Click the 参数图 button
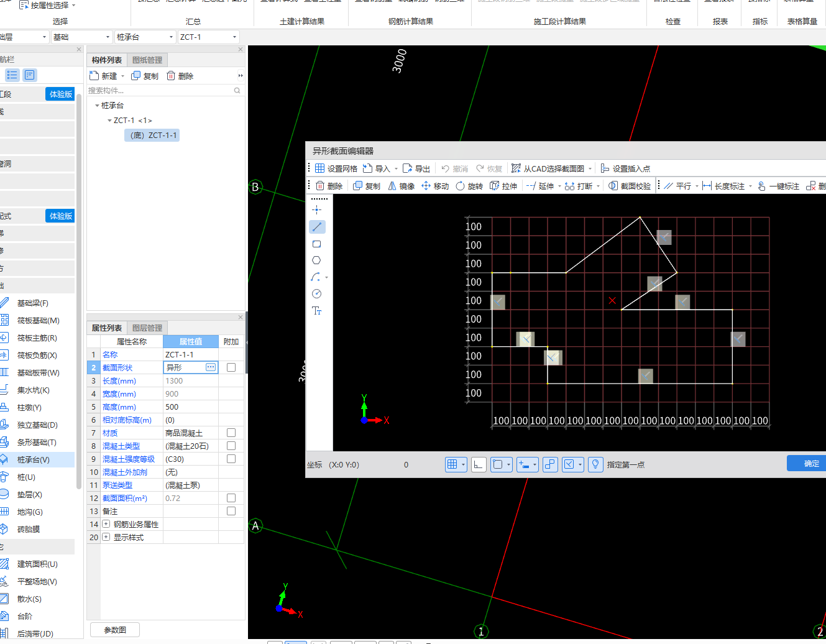Viewport: 826px width, 644px height. click(x=115, y=630)
